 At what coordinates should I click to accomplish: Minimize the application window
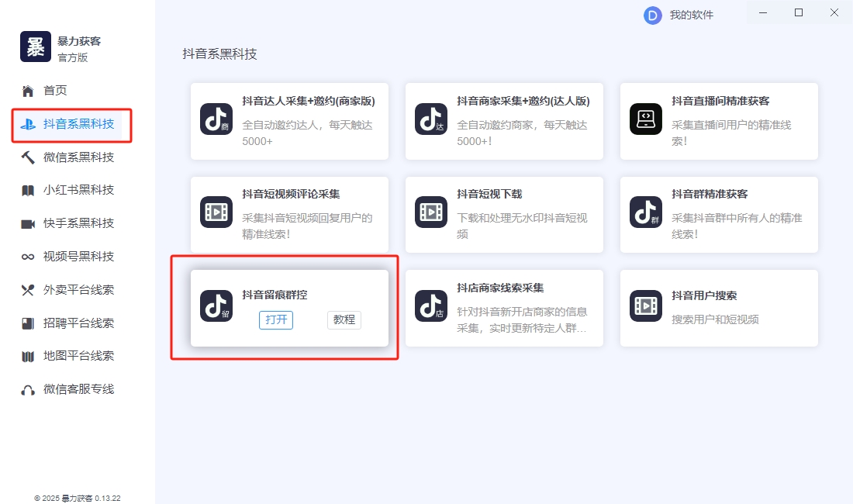pyautogui.click(x=763, y=12)
